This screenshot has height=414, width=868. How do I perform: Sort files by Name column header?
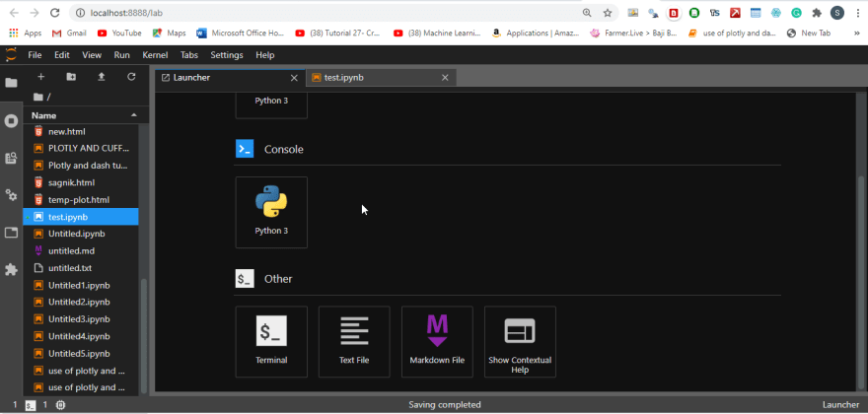pyautogui.click(x=86, y=115)
